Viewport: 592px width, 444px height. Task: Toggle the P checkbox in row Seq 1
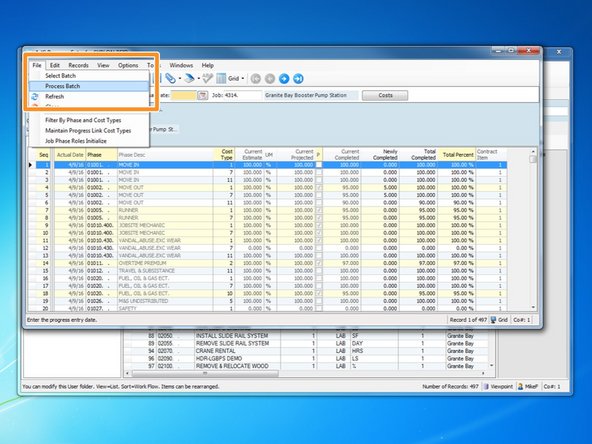pos(319,165)
